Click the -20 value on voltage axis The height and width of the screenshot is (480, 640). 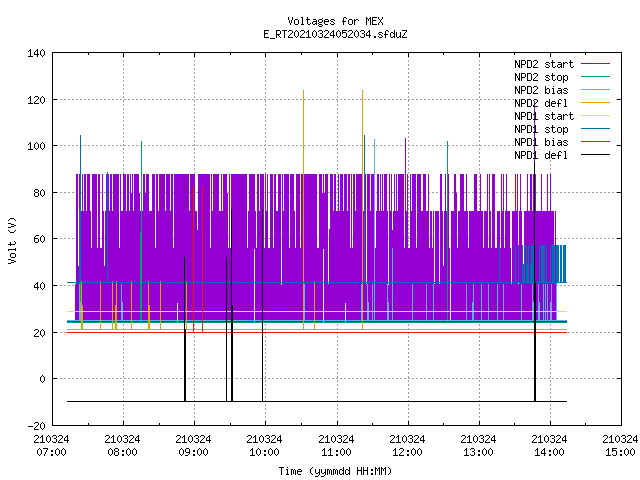[36, 426]
